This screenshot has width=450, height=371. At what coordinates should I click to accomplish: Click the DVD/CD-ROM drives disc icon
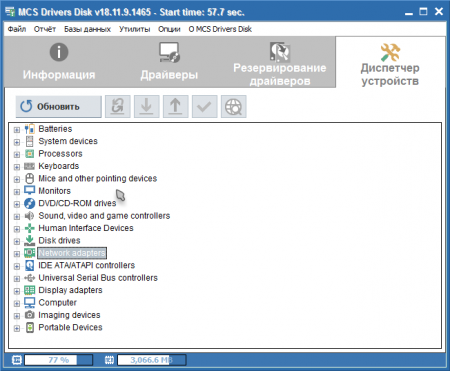click(29, 203)
